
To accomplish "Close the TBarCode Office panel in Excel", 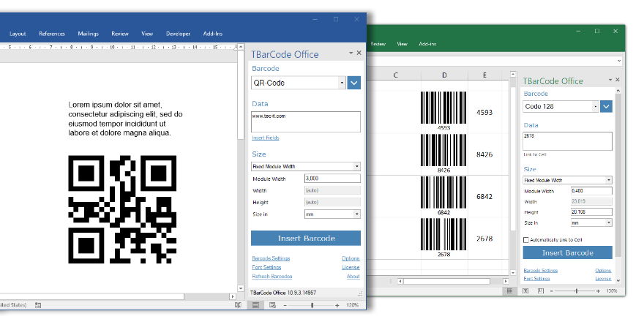I will point(618,80).
